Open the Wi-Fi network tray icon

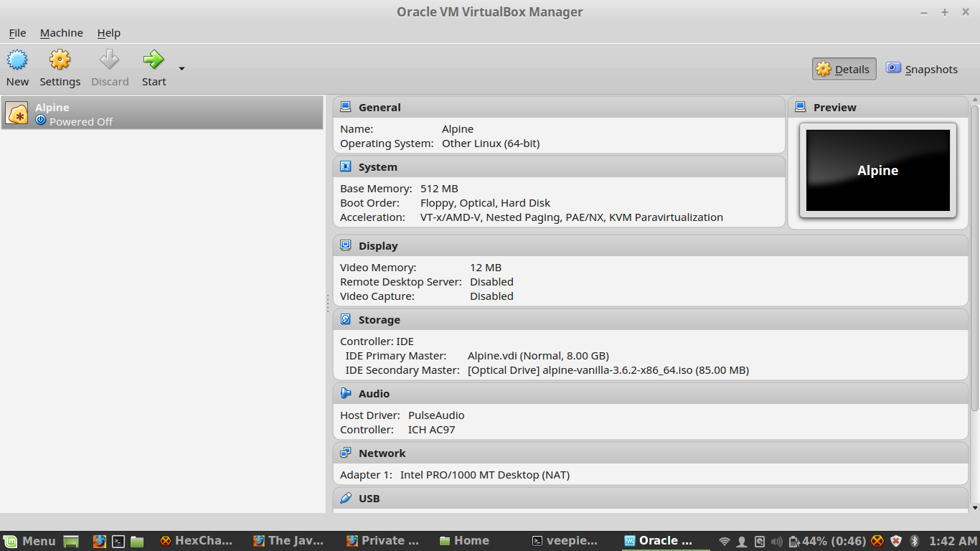coord(725,541)
